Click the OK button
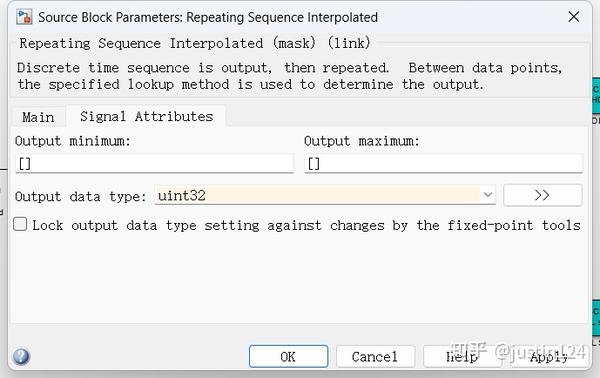Image resolution: width=600 pixels, height=378 pixels. coord(289,357)
